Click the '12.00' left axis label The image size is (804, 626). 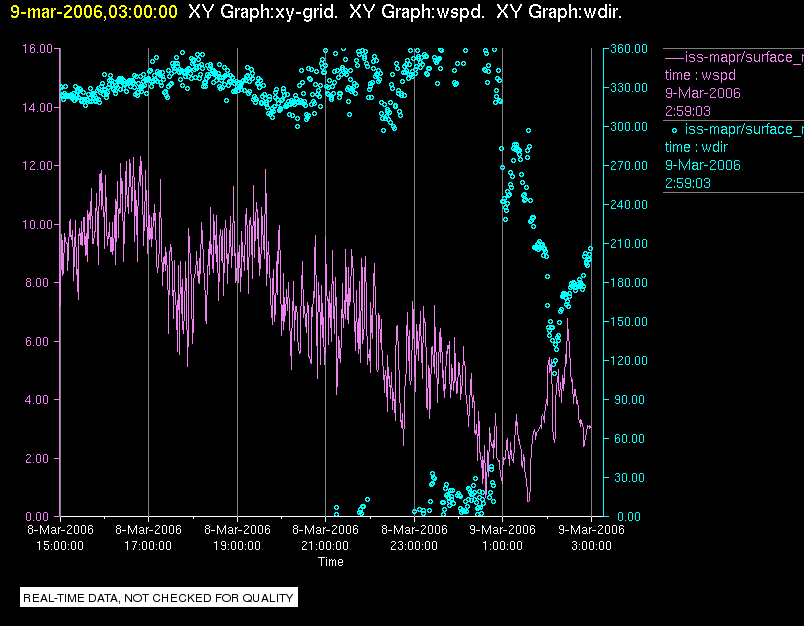[x=37, y=166]
